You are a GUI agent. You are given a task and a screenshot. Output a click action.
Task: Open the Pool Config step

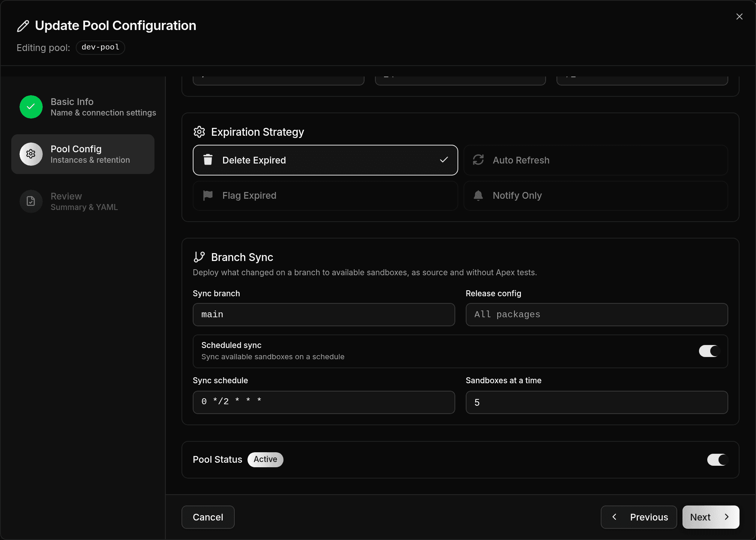[83, 154]
